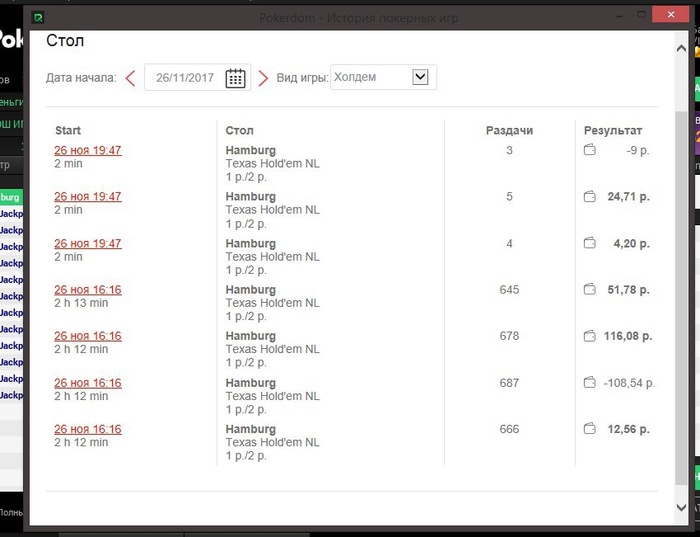Click hands count 687

[x=509, y=383]
